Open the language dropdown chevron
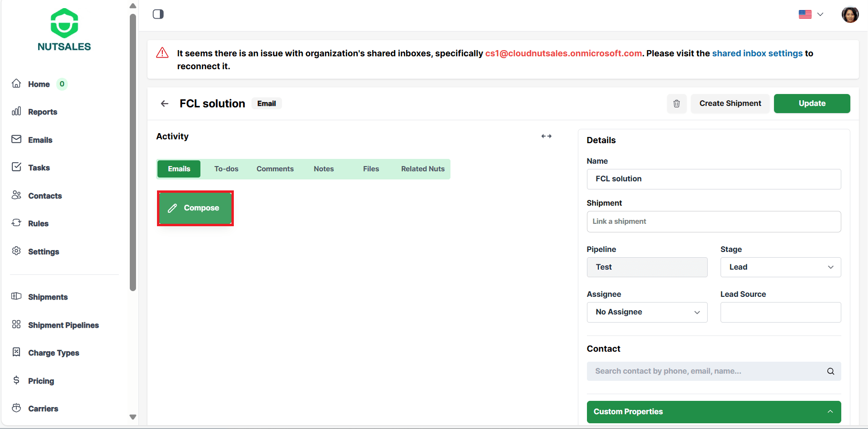868x429 pixels. tap(820, 14)
